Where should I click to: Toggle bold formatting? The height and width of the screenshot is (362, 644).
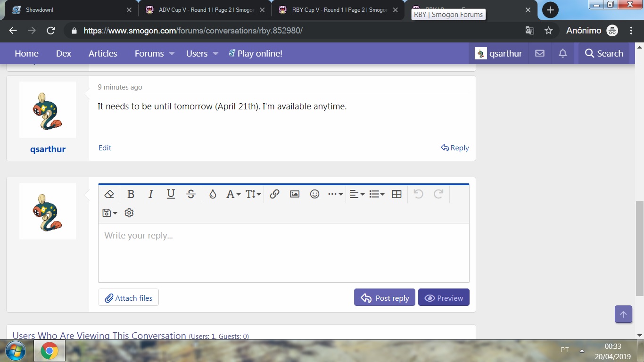point(131,194)
